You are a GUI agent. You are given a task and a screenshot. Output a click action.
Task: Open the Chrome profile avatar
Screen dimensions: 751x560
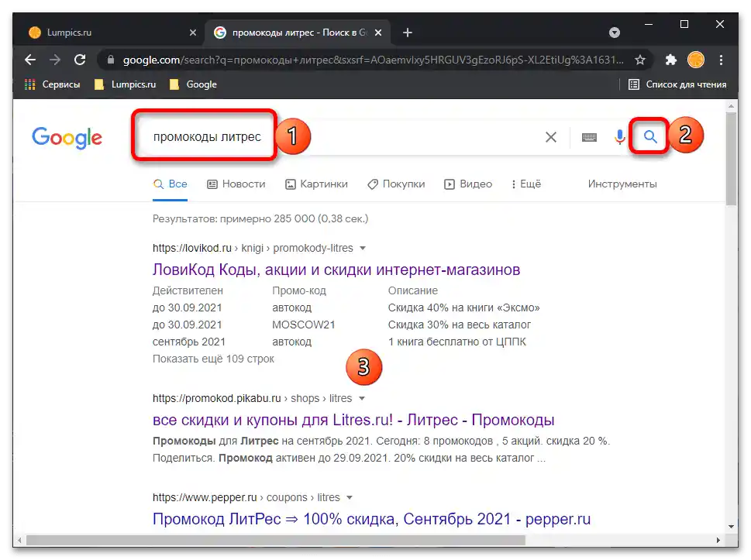pos(695,60)
